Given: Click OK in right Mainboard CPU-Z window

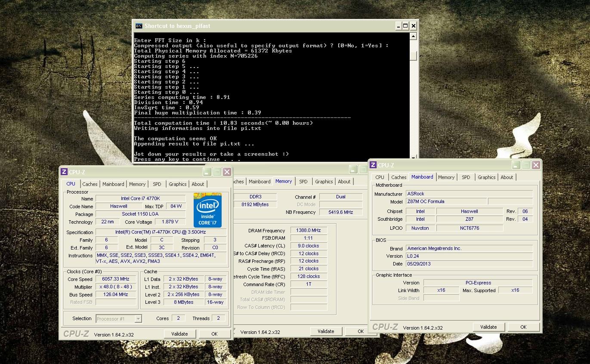Looking at the screenshot, I should pos(523,327).
